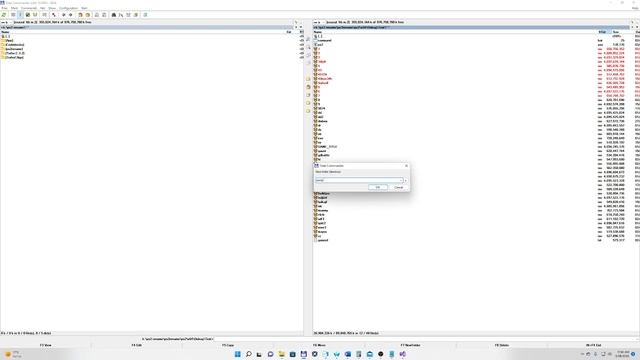This screenshot has height=360, width=640.
Task: Toggle the directory tree view toolbar icon
Action: pos(35,15)
